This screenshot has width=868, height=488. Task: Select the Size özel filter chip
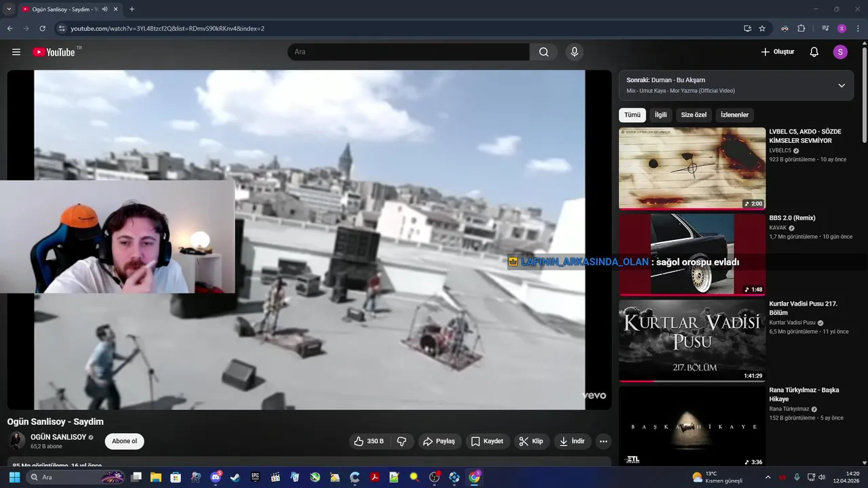click(x=694, y=115)
